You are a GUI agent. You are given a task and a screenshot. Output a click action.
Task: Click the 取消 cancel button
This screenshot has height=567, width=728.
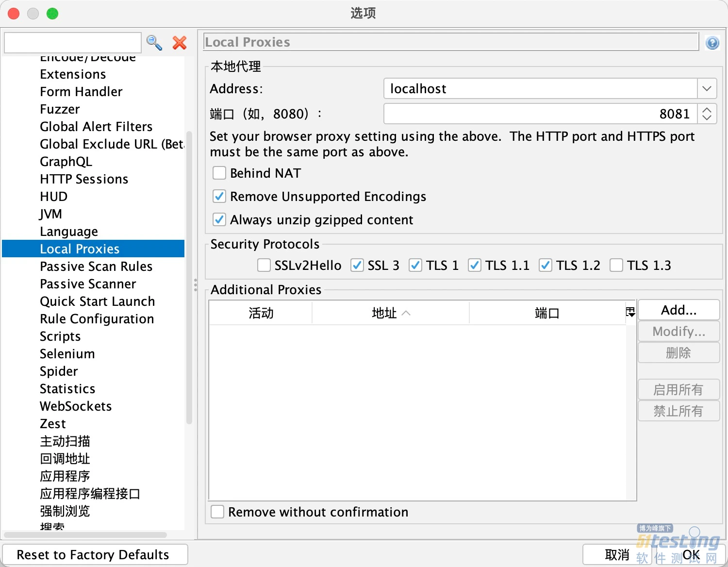616,554
